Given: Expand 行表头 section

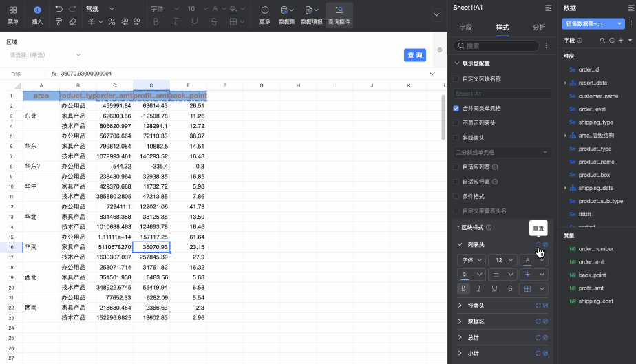Looking at the screenshot, I should [460, 306].
